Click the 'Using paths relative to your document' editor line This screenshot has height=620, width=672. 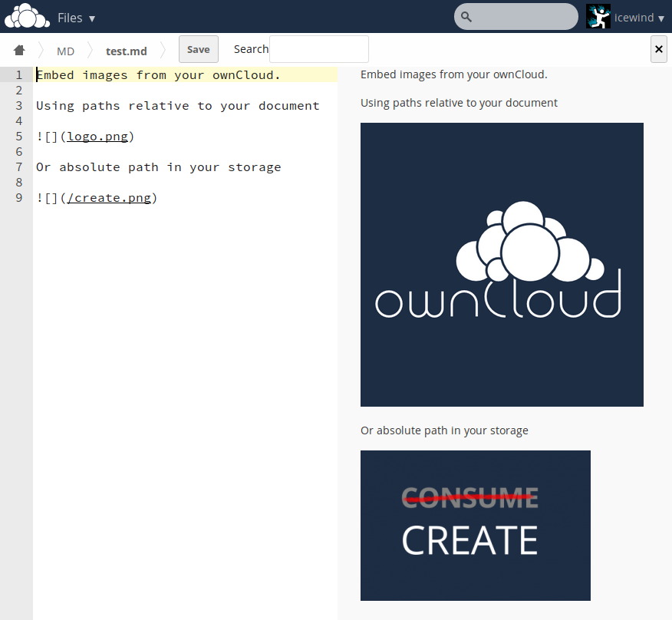(178, 106)
